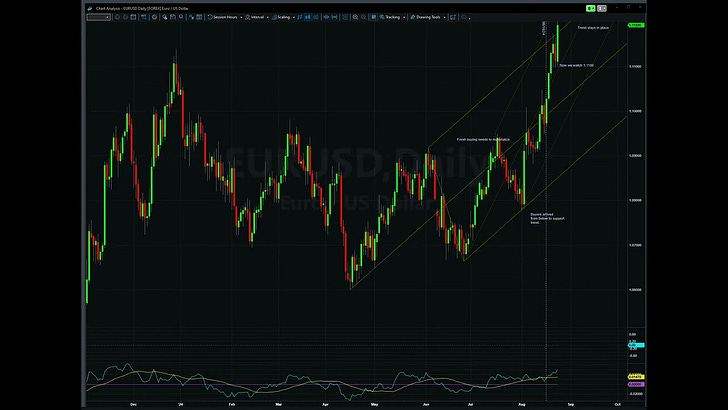This screenshot has width=728, height=410.
Task: Click the last round toolbar icon
Action: coord(463,17)
